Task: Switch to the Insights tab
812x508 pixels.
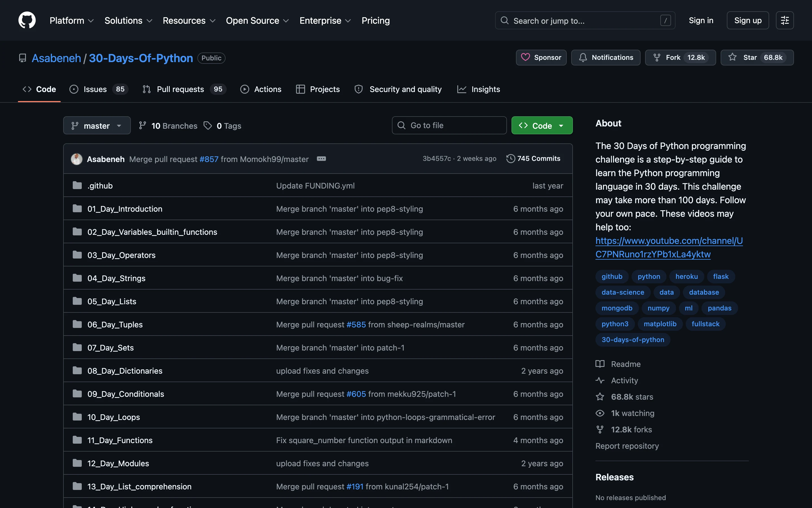Action: pyautogui.click(x=478, y=89)
